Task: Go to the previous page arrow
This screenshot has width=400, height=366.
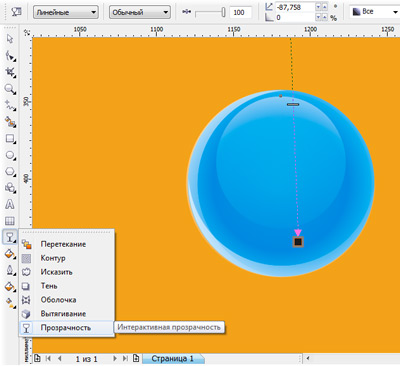Action: pyautogui.click(x=60, y=359)
